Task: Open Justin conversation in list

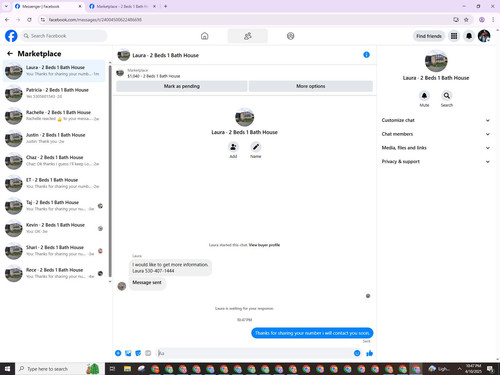Action: pyautogui.click(x=54, y=138)
